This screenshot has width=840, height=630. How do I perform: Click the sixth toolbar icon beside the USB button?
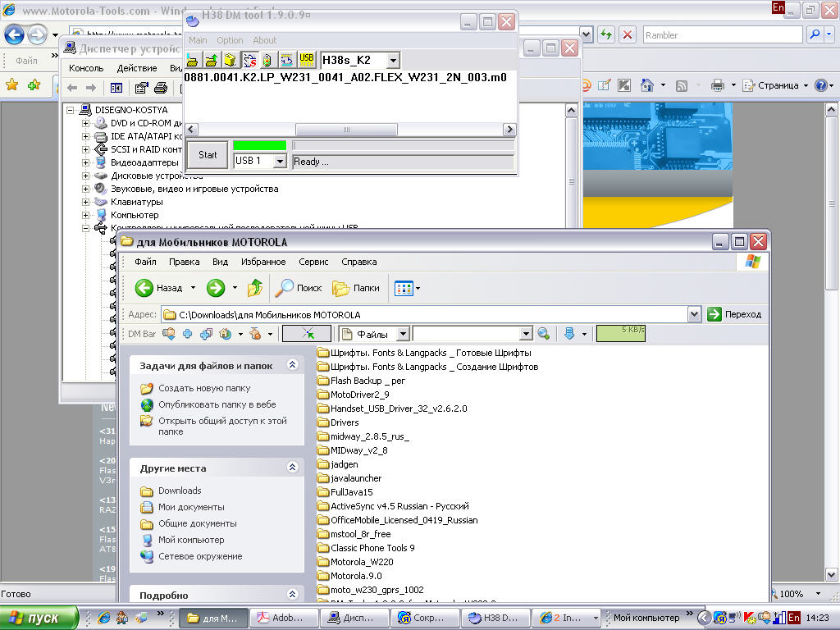click(287, 60)
